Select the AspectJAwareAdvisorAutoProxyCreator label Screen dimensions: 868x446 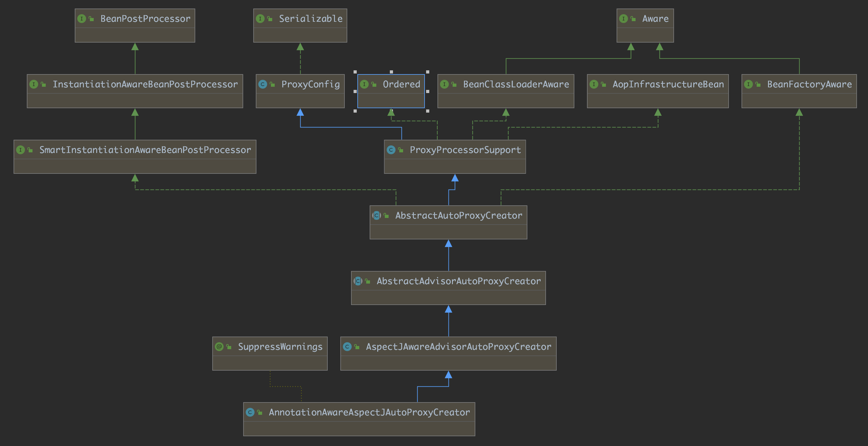459,347
